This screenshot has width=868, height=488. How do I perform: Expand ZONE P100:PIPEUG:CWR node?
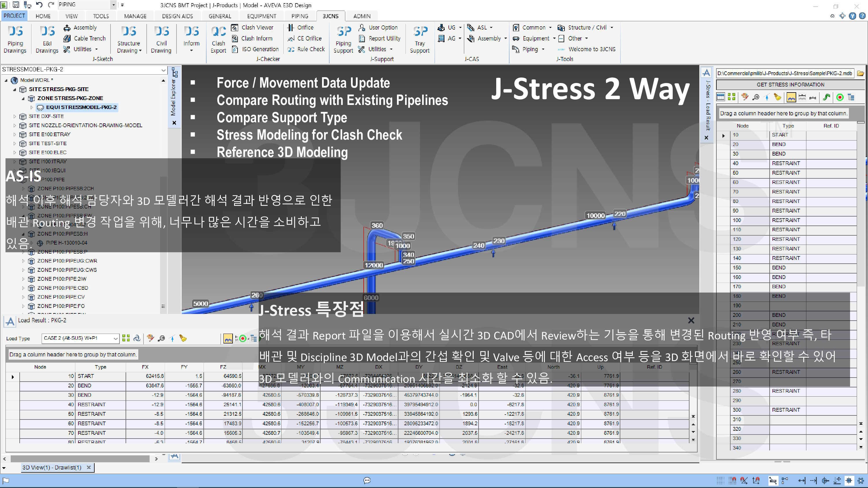click(23, 261)
